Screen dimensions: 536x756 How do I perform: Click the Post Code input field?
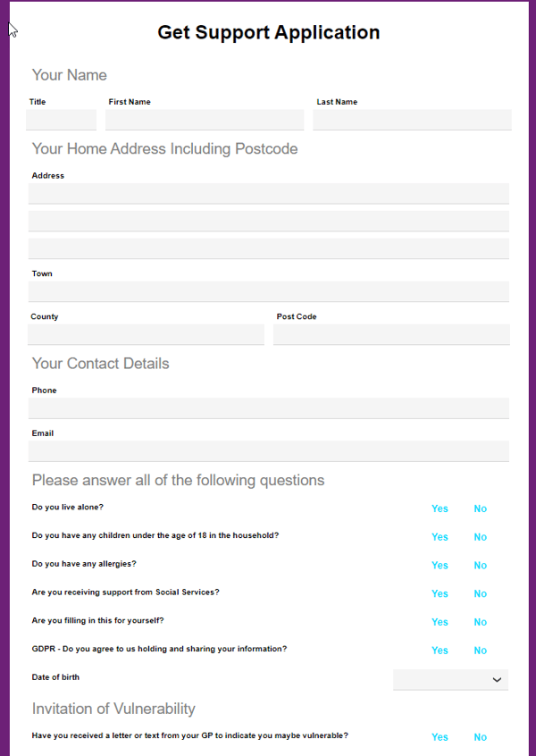[x=391, y=333]
